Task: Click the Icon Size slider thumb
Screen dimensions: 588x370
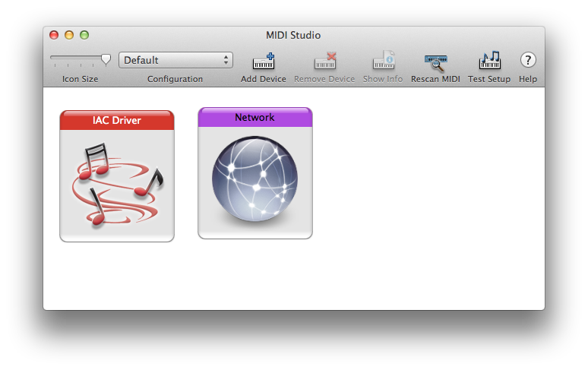Action: click(106, 59)
